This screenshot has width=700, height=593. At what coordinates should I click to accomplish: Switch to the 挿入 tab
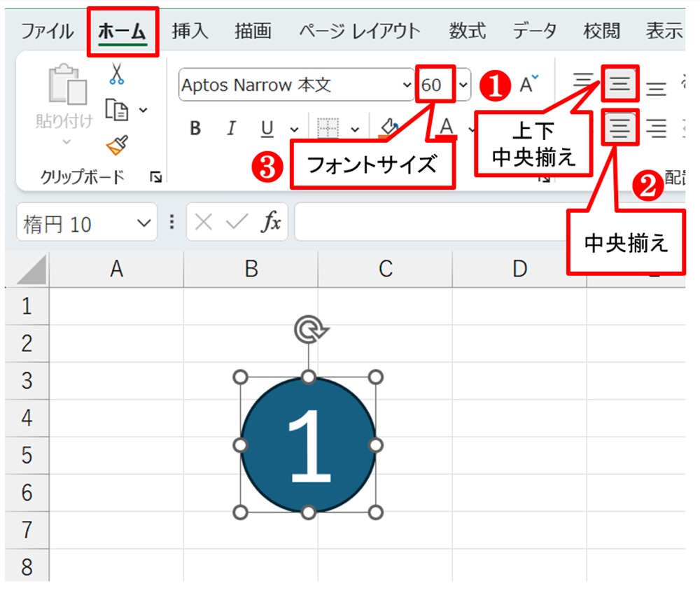point(191,31)
